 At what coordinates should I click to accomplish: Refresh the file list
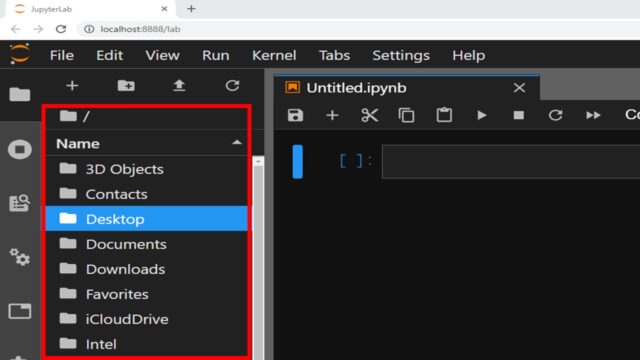tap(232, 85)
